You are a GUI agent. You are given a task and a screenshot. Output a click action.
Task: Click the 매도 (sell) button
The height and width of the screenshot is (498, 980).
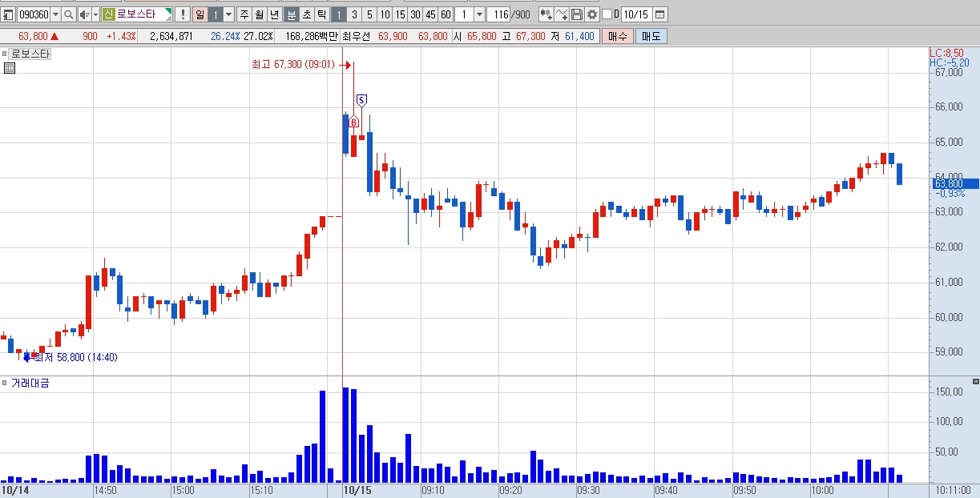(651, 36)
